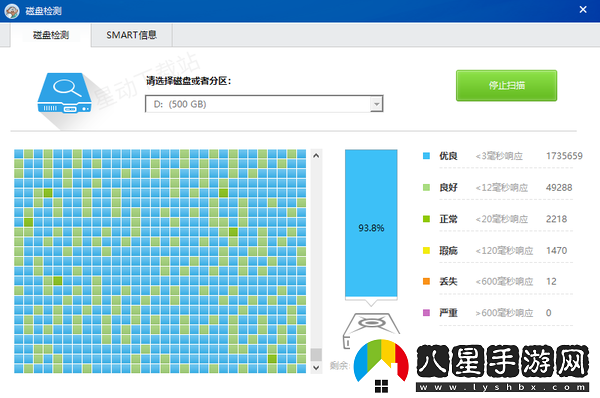The image size is (600, 398).
Task: Click the <3毫秒响应 description
Action: pyautogui.click(x=499, y=156)
